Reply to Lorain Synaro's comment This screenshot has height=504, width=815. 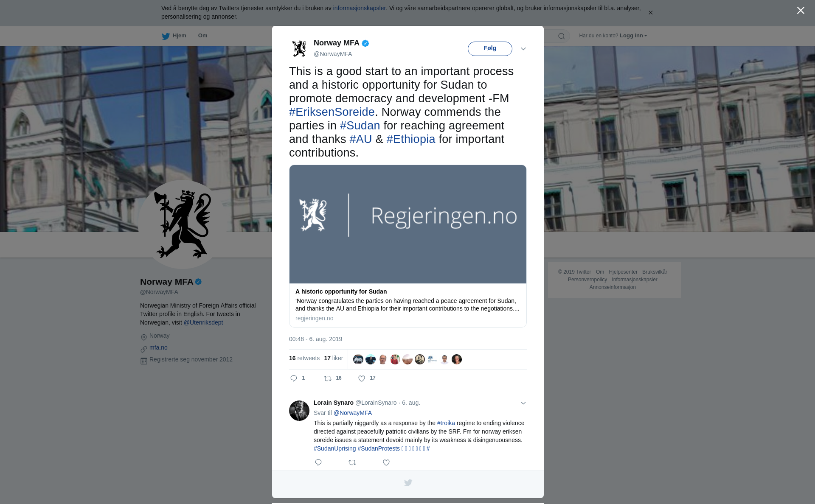(318, 462)
